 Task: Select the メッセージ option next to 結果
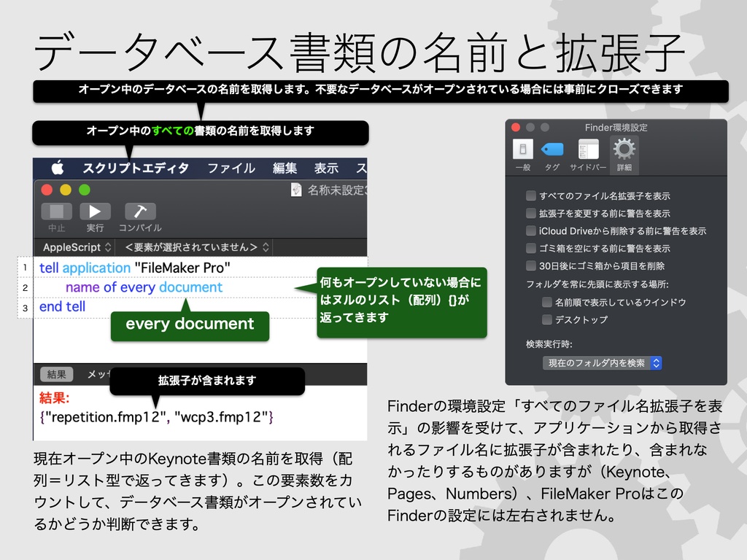tap(99, 374)
